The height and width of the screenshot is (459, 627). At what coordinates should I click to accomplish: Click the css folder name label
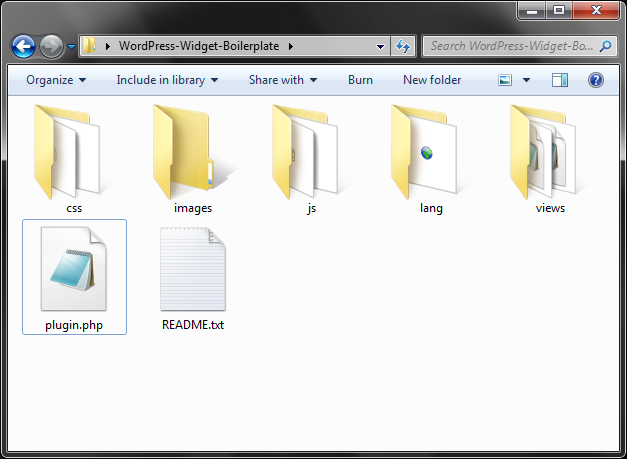74,208
